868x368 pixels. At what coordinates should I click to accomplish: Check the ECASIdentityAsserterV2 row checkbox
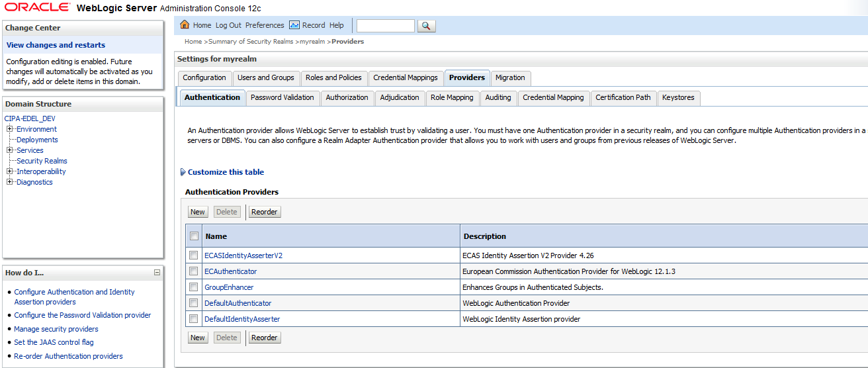pos(194,255)
